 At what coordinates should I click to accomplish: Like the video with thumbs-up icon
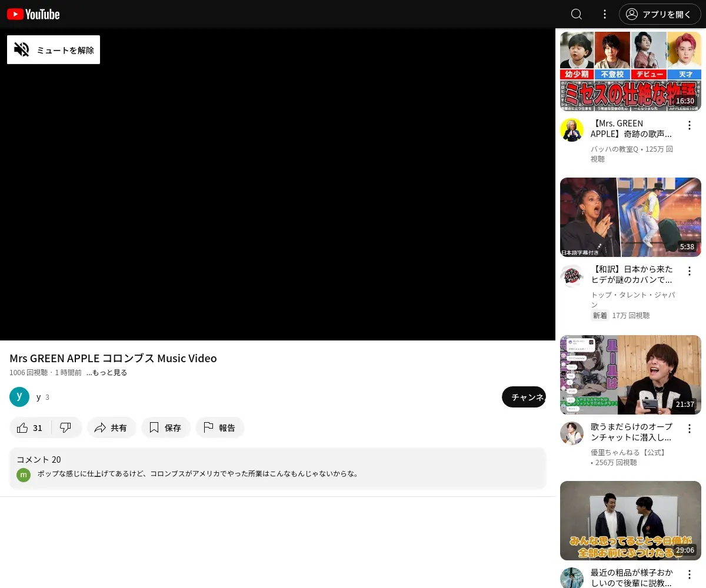[30, 427]
